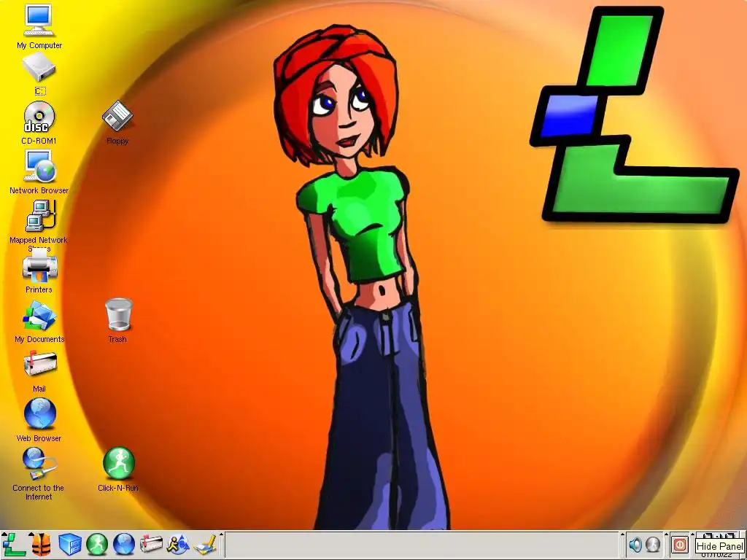This screenshot has height=560, width=747.
Task: Click the 'Click-N-Run' label text
Action: [x=117, y=488]
